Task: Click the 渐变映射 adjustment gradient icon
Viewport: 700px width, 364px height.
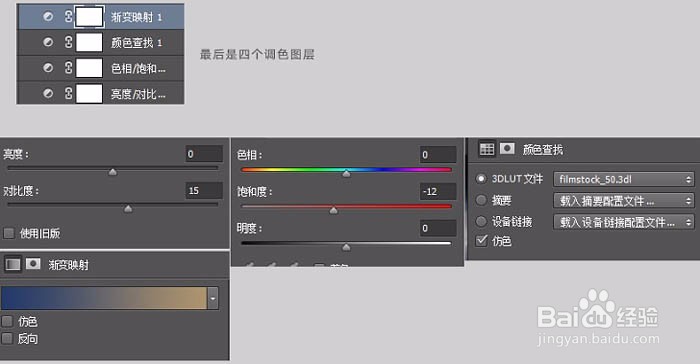Action: 12,264
